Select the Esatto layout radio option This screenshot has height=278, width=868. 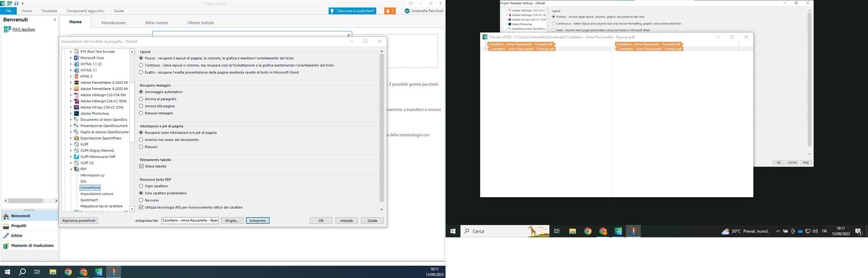pos(141,72)
